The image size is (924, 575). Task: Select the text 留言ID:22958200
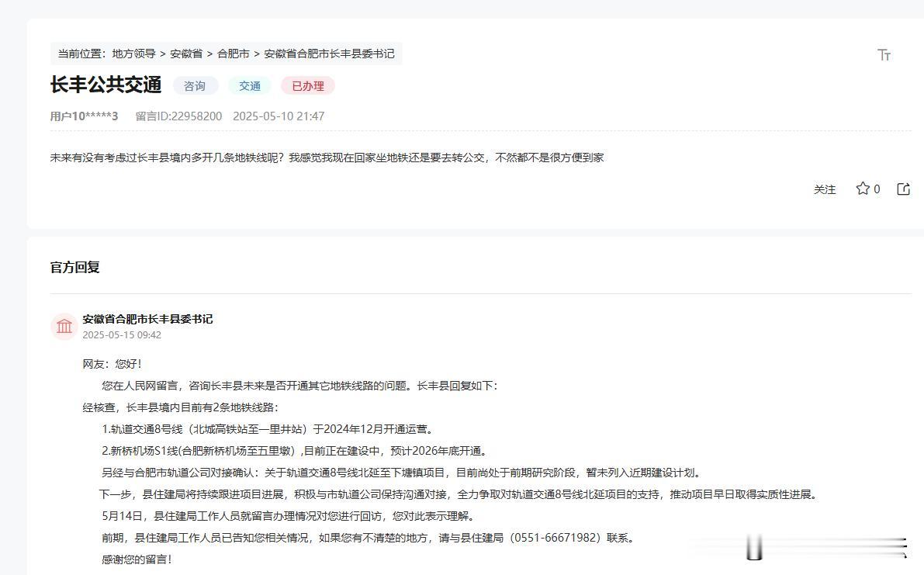pos(178,116)
